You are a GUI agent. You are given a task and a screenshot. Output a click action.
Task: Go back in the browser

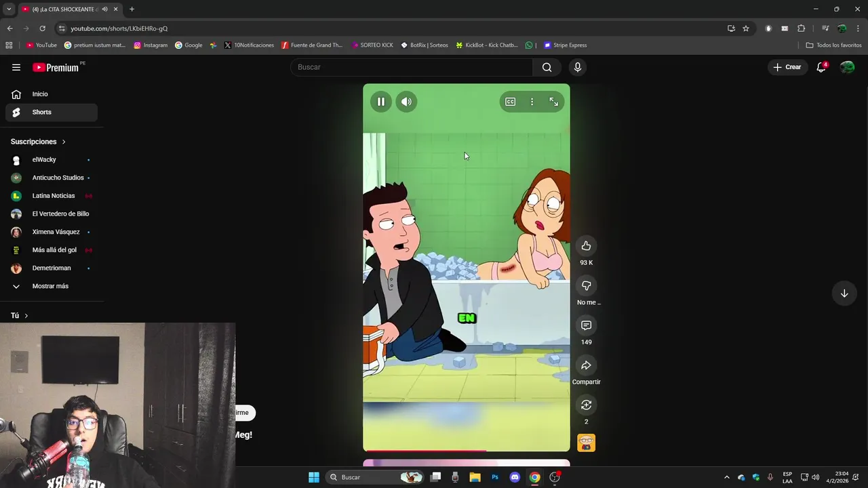tap(10, 28)
